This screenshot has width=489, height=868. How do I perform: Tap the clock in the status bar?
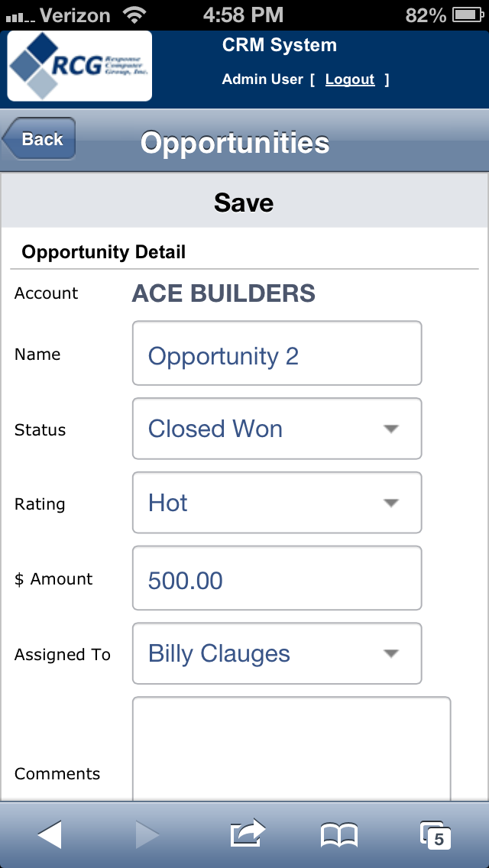click(x=244, y=15)
